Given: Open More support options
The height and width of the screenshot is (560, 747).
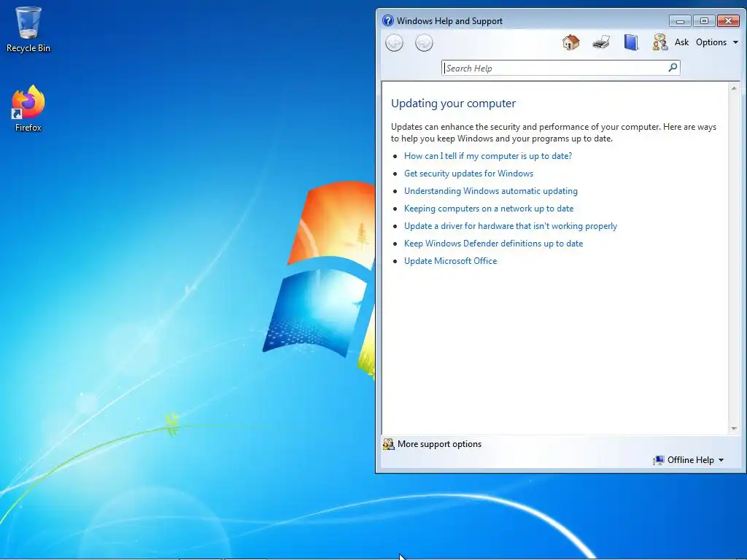Looking at the screenshot, I should [x=439, y=444].
